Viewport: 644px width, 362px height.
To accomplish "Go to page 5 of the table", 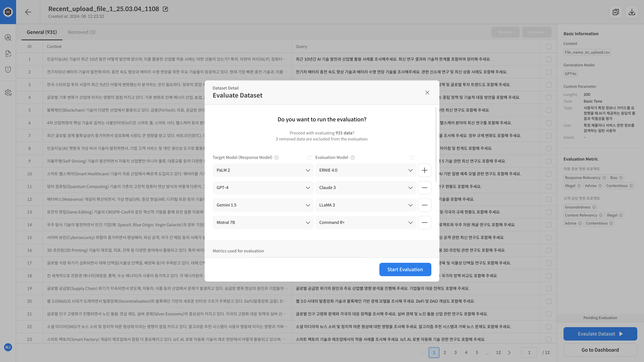I will point(477,352).
